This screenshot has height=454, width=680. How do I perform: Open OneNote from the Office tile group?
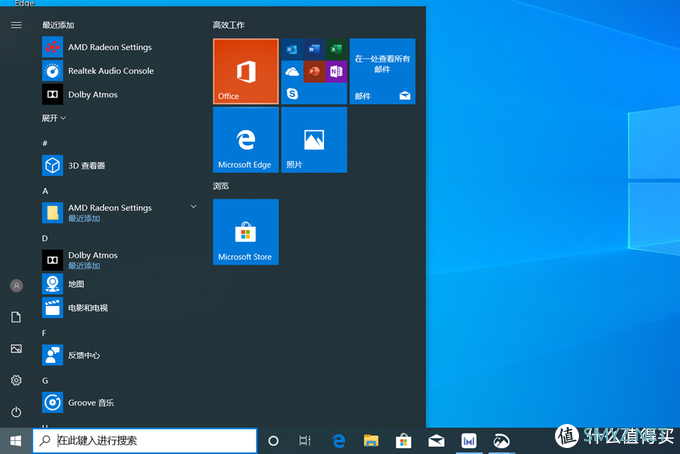coord(336,71)
